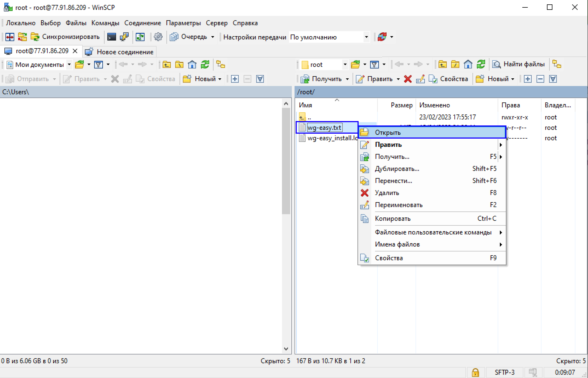The width and height of the screenshot is (588, 378).
Task: Choose 'Открыть' from the context menu
Action: pos(388,133)
